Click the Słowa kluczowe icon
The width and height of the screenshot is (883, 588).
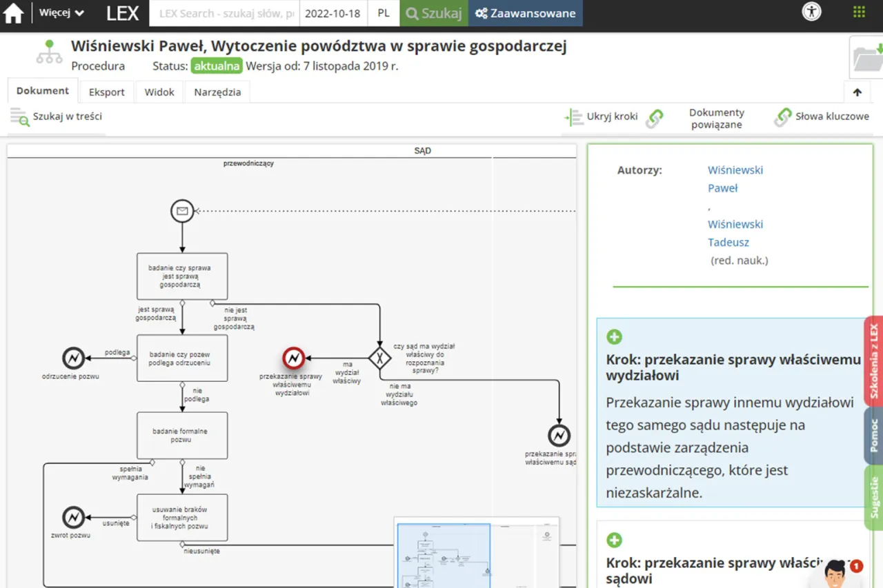coord(783,117)
